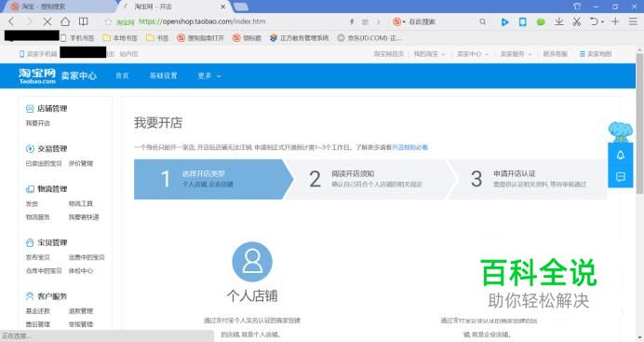Open 发布宝贝 in sidebar
644x342 pixels.
38,257
